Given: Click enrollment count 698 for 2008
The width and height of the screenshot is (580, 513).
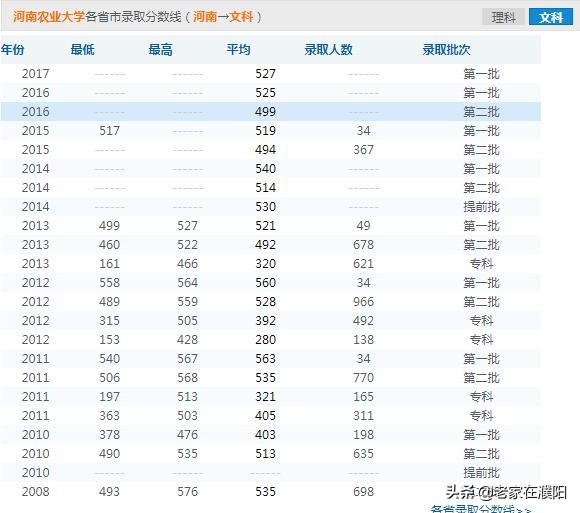Looking at the screenshot, I should [364, 492].
